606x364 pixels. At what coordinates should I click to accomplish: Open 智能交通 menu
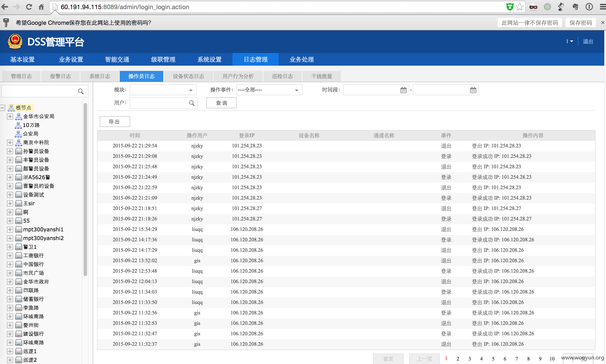[x=117, y=59]
